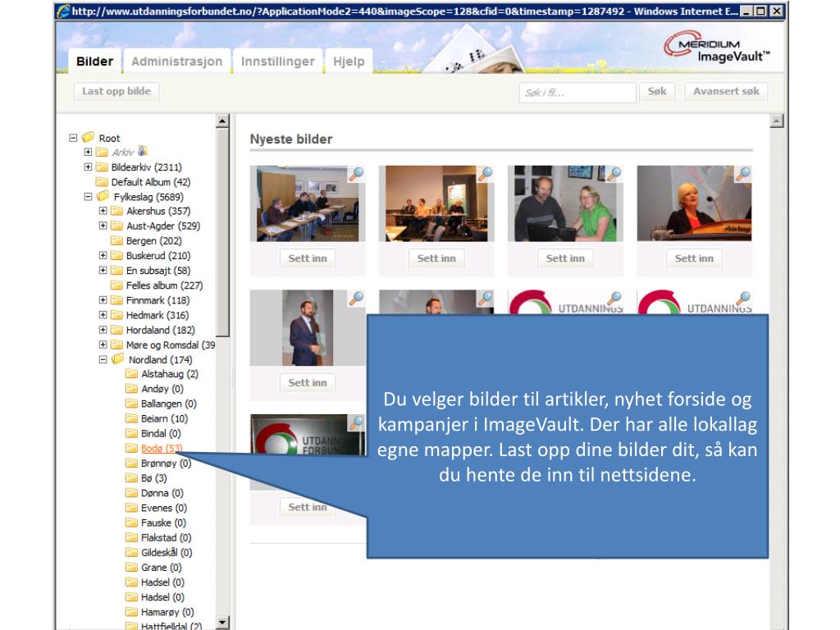Click the Nordland open folder icon

(118, 359)
